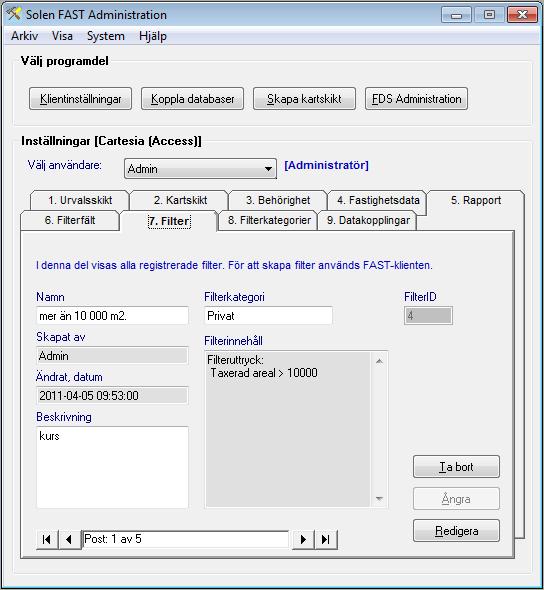Jump to last record arrow

[x=326, y=540]
